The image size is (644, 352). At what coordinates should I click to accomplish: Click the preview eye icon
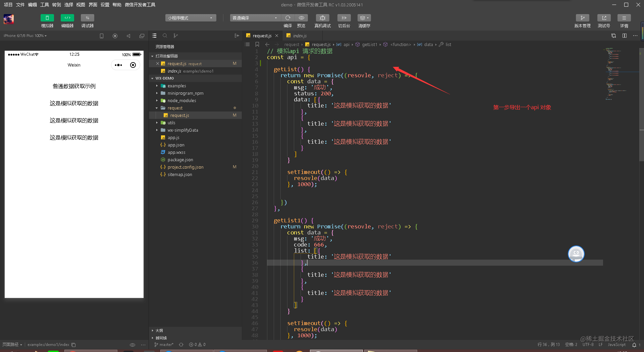(302, 18)
